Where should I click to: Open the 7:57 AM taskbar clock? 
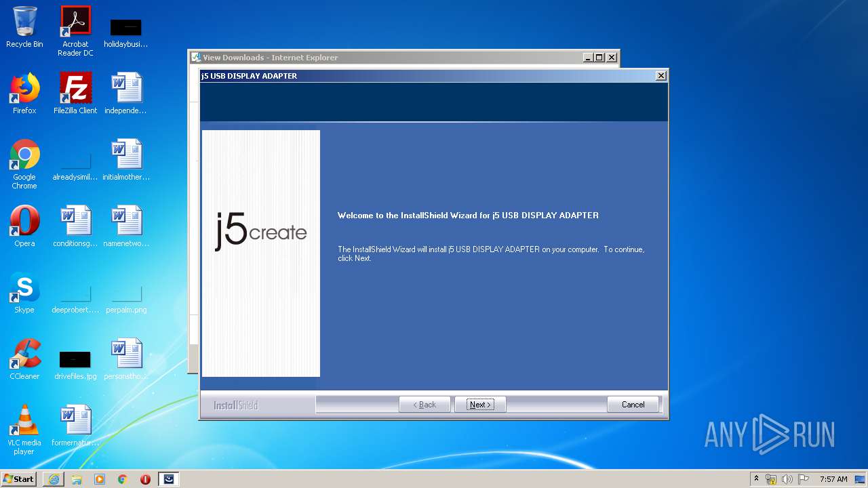[833, 479]
